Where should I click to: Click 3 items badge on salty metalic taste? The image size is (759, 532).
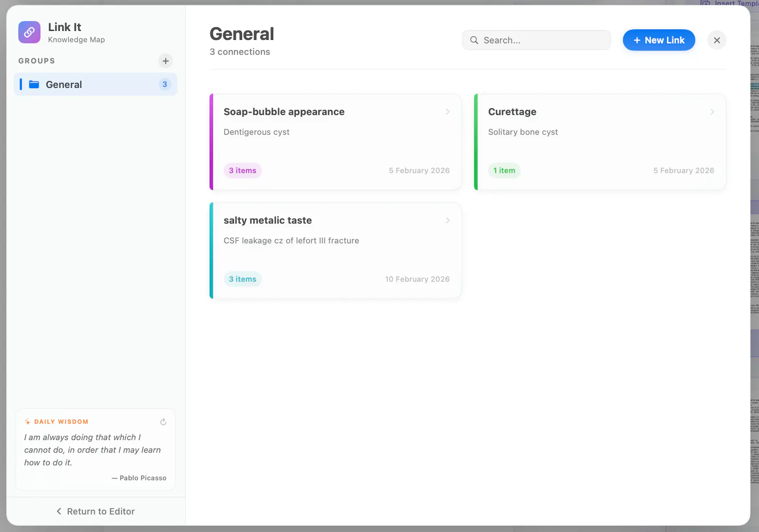pyautogui.click(x=242, y=279)
